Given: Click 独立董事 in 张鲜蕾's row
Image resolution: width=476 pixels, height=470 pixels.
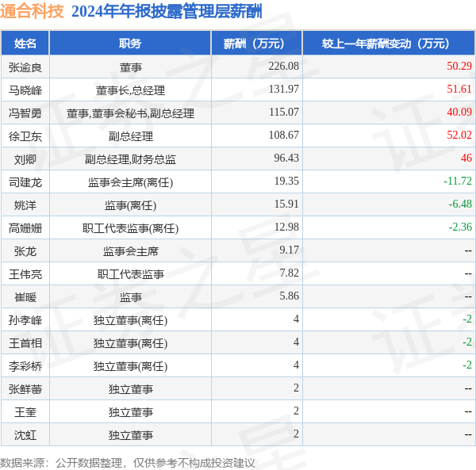Looking at the screenshot, I should (131, 390).
